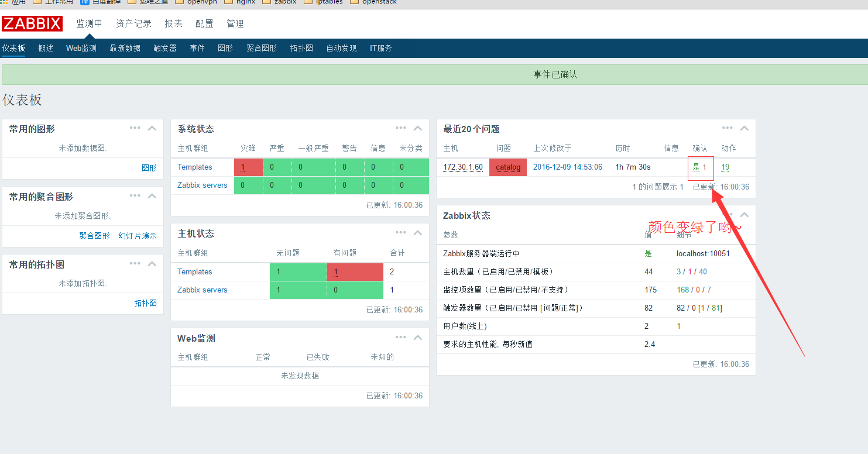Screen dimensions: 868x454
Task: Click red 有问题 count for Templates
Action: tap(355, 272)
